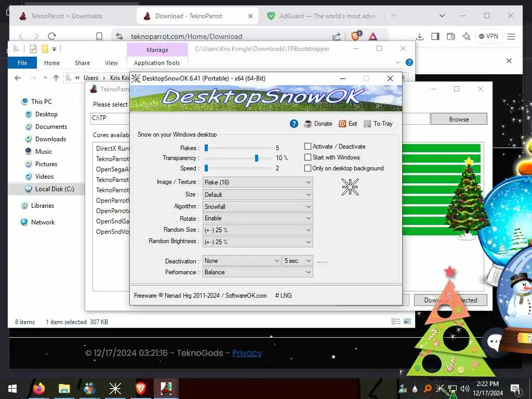Image resolution: width=532 pixels, height=399 pixels.
Task: Open Firefox from the taskbar
Action: click(x=39, y=388)
